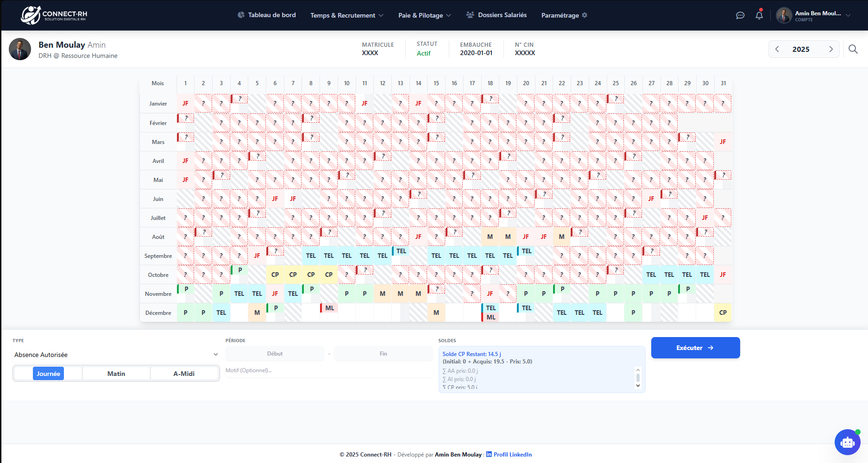The image size is (868, 463).
Task: Open the notifications bell
Action: [759, 15]
